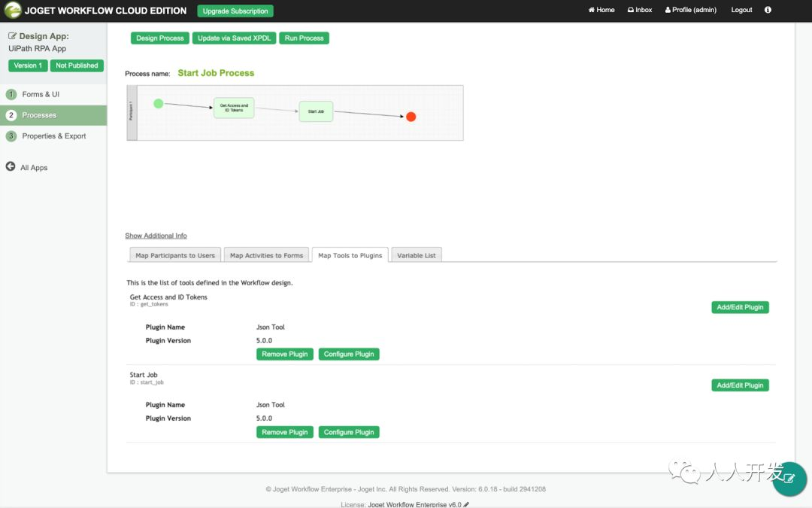Image resolution: width=812 pixels, height=508 pixels.
Task: Configure Plugin for Start Job tool
Action: 349,432
